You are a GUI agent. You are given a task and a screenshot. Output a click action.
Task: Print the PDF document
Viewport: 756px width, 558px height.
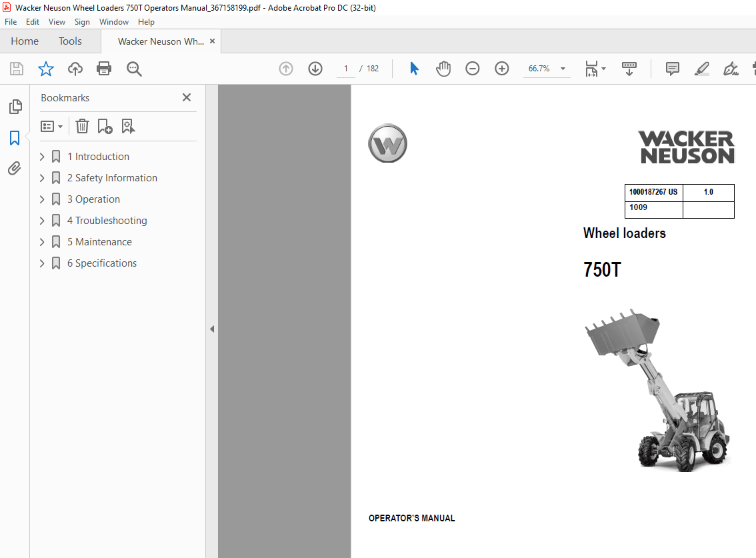(x=104, y=68)
